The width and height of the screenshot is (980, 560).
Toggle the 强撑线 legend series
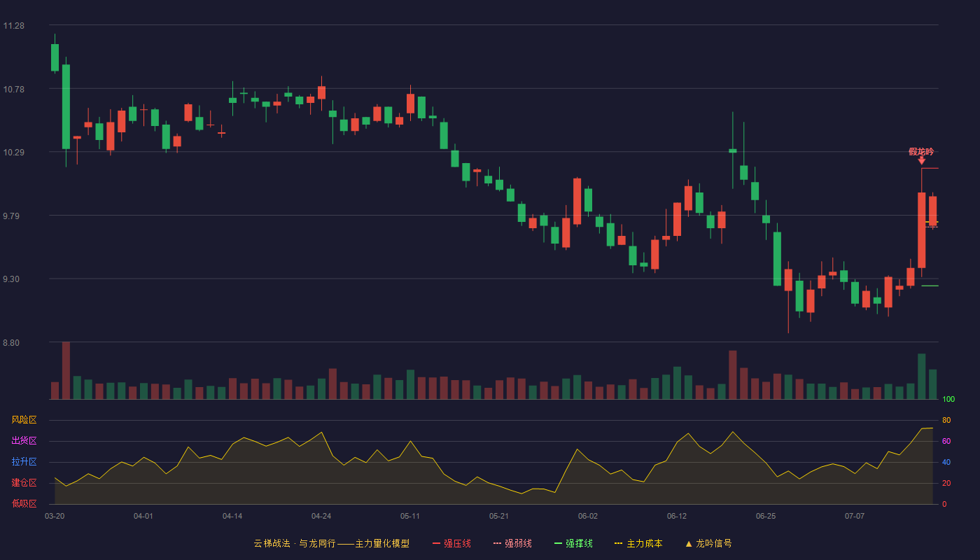coord(573,543)
